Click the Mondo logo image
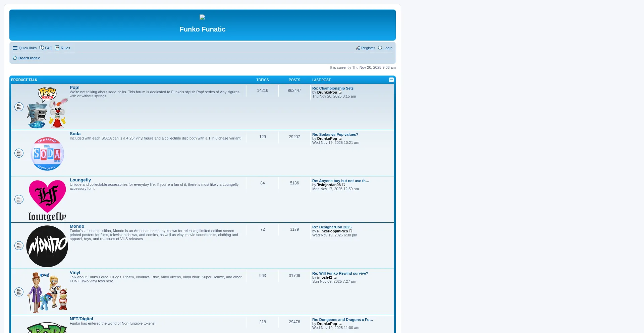The height and width of the screenshot is (333, 644). coord(47,246)
